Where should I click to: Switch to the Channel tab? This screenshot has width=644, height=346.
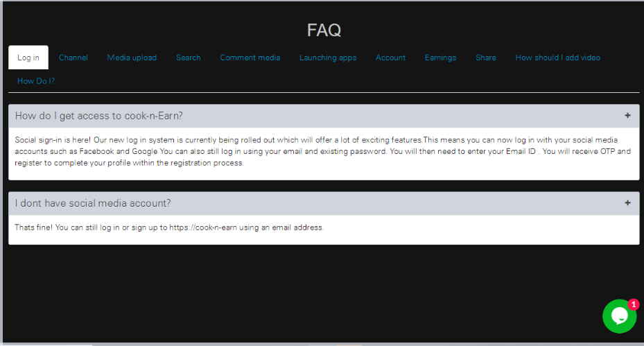73,58
